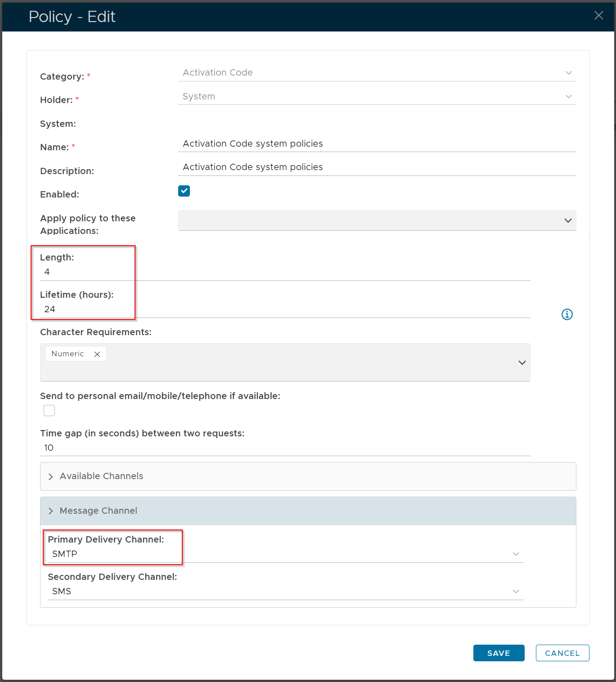Image resolution: width=616 pixels, height=682 pixels.
Task: Change the Primary Delivery Channel SMTP selection
Action: click(x=285, y=554)
